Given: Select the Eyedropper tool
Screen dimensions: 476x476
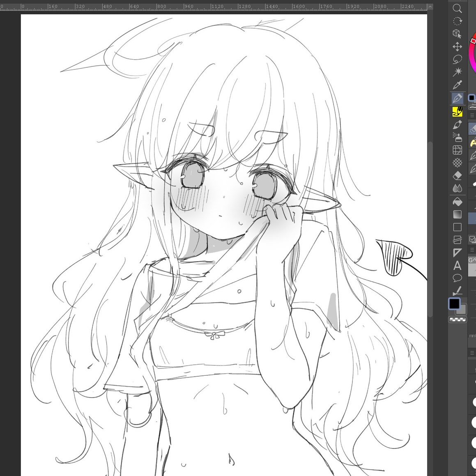Looking at the screenshot, I should [x=457, y=85].
